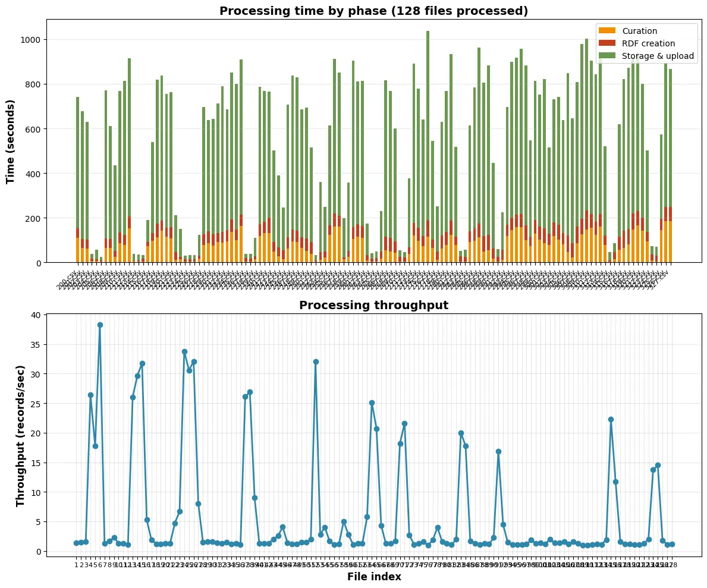Click the orange Curation legend swatch
This screenshot has height=588, width=707.
(x=607, y=31)
